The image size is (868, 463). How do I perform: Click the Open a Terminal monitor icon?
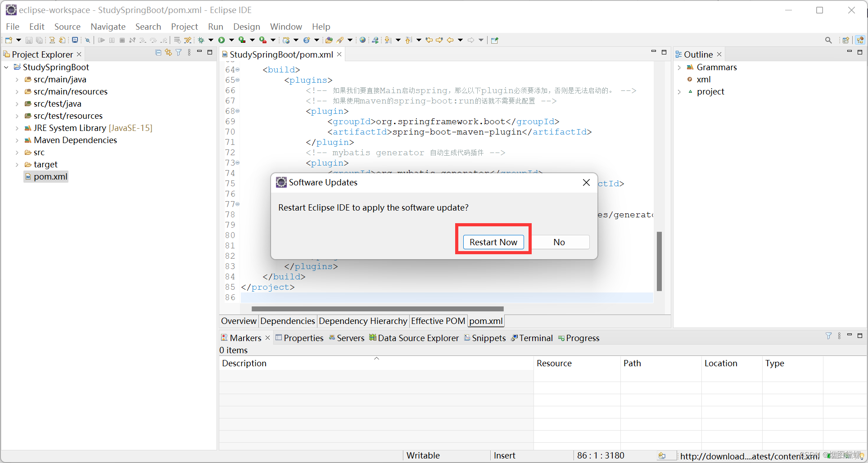coord(75,40)
